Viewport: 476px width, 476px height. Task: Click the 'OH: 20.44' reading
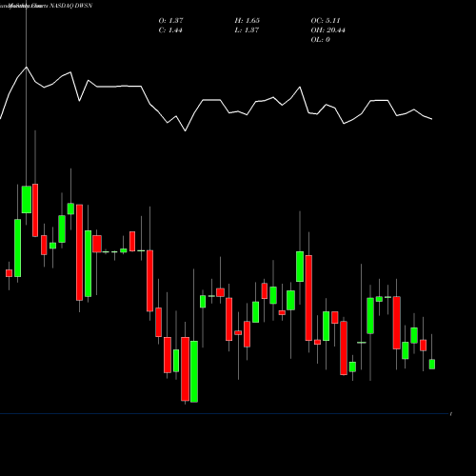pos(328,30)
